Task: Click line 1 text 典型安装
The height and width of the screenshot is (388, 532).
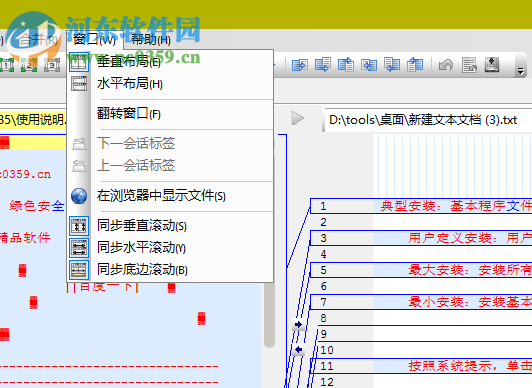Action: pos(407,206)
